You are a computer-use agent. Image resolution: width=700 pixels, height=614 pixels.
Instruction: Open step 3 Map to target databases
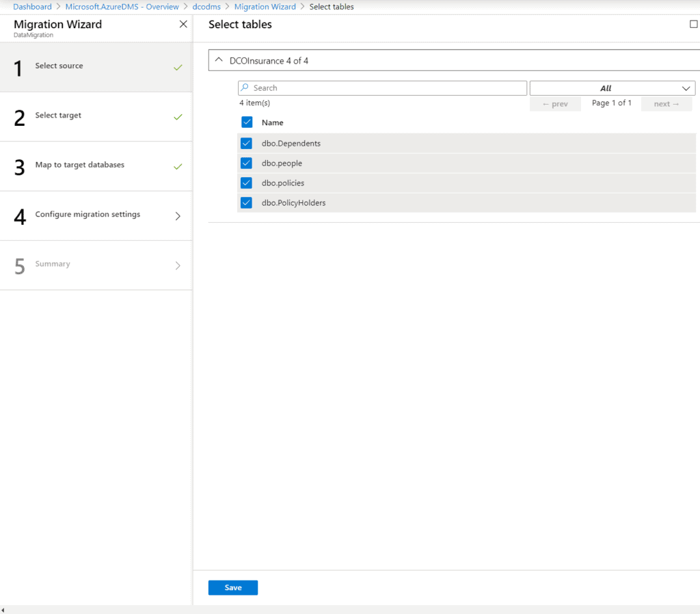tap(80, 165)
